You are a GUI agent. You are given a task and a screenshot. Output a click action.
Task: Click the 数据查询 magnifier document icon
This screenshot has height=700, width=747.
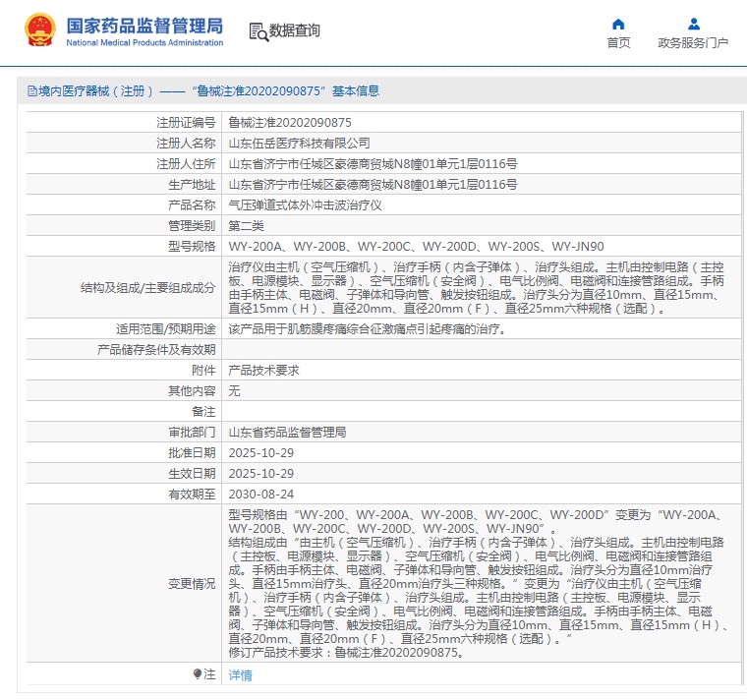click(x=258, y=31)
